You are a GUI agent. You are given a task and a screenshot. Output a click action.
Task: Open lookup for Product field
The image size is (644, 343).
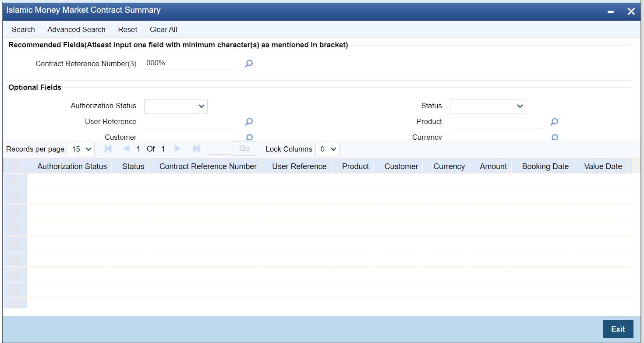554,122
